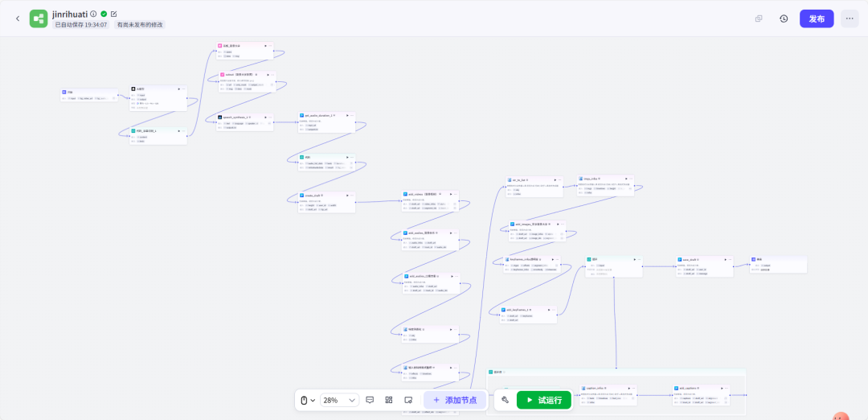Run the 大模型 LLM node play icon

click(178, 89)
